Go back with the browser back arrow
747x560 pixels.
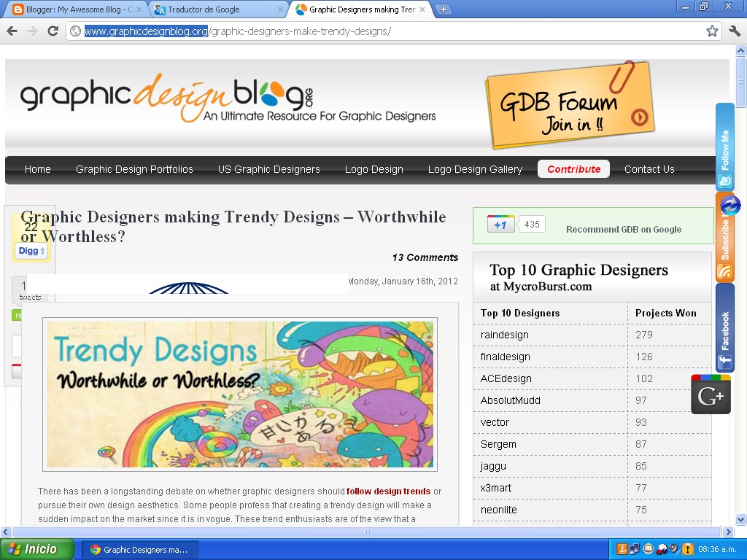tap(12, 31)
